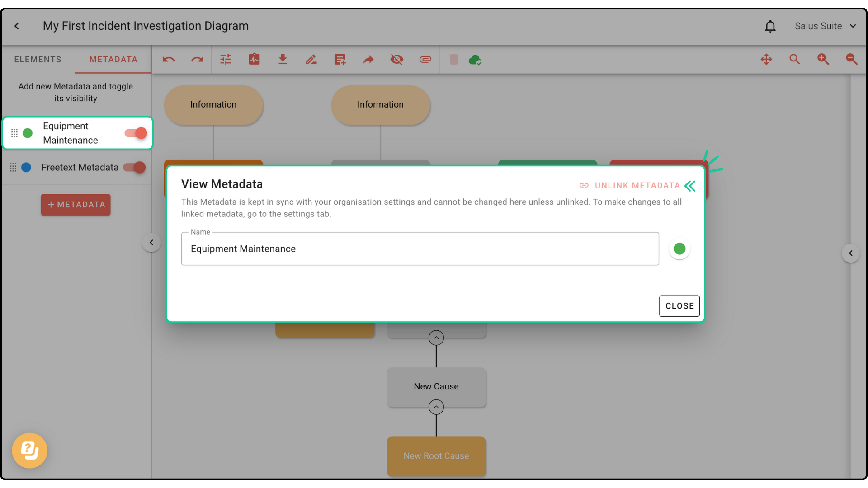Switch to the Elements tab
Screen dimensions: 868x488
coord(38,59)
